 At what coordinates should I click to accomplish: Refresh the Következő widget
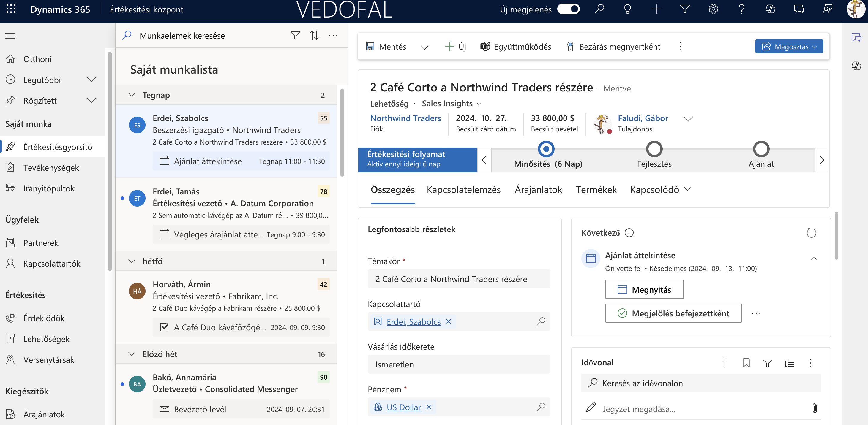point(811,233)
